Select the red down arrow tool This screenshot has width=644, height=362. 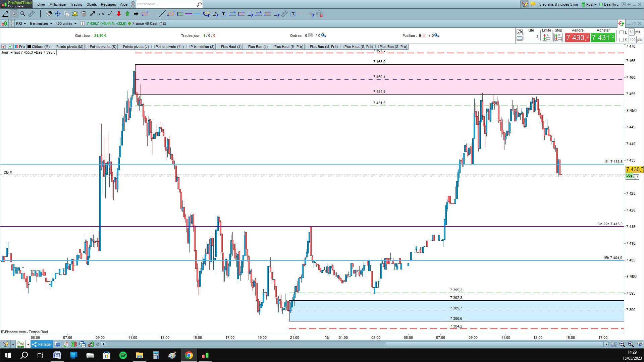pyautogui.click(x=119, y=14)
